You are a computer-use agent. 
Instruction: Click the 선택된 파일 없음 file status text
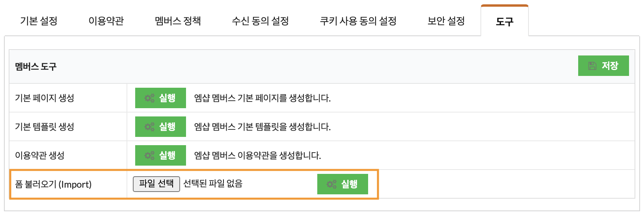(213, 184)
